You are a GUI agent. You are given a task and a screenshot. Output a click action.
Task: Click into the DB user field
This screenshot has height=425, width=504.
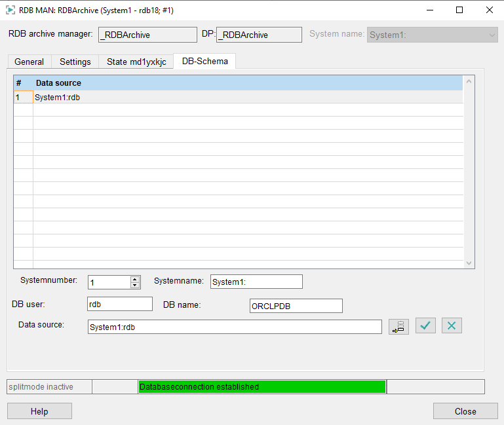coord(119,304)
